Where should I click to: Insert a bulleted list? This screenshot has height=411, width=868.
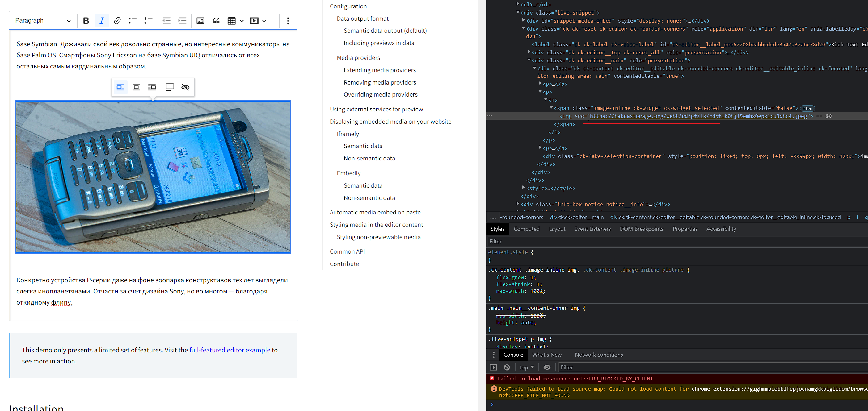133,21
